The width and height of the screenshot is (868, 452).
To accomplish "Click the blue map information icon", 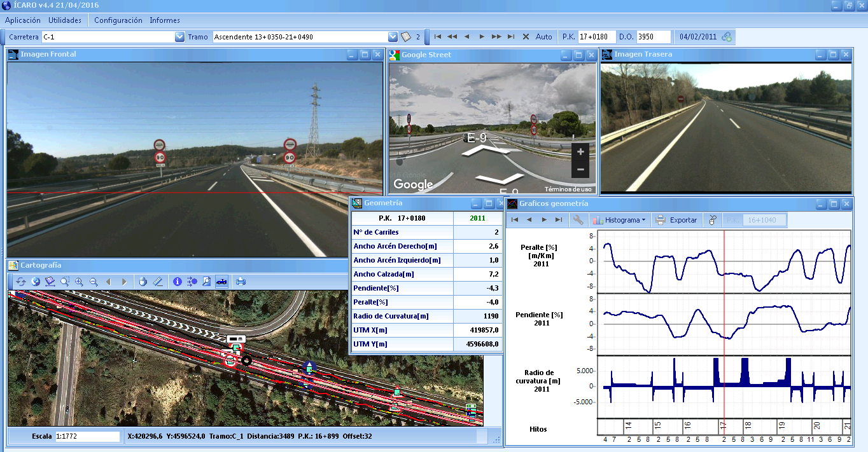I will click(x=178, y=282).
